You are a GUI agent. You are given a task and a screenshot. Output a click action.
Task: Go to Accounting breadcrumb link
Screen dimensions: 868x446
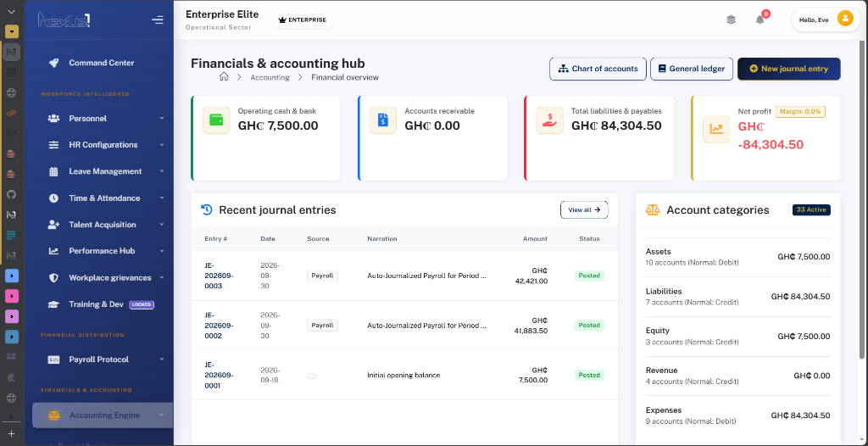tap(270, 77)
